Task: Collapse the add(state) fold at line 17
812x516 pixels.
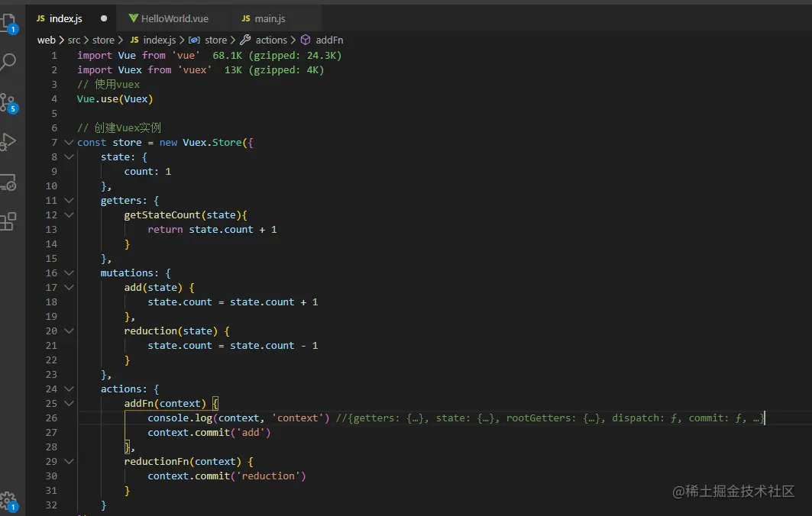Action: [x=68, y=287]
